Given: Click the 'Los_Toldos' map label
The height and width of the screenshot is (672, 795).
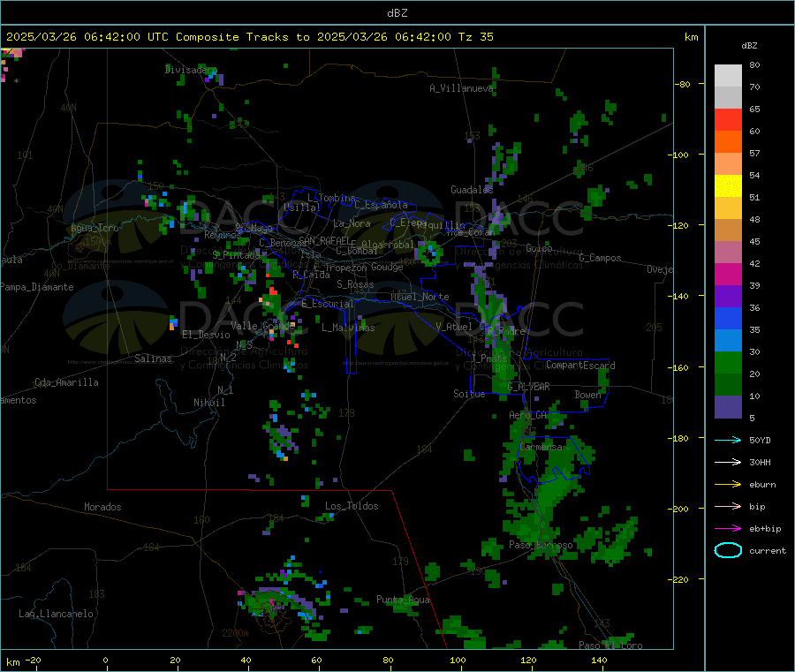Looking at the screenshot, I should (352, 506).
